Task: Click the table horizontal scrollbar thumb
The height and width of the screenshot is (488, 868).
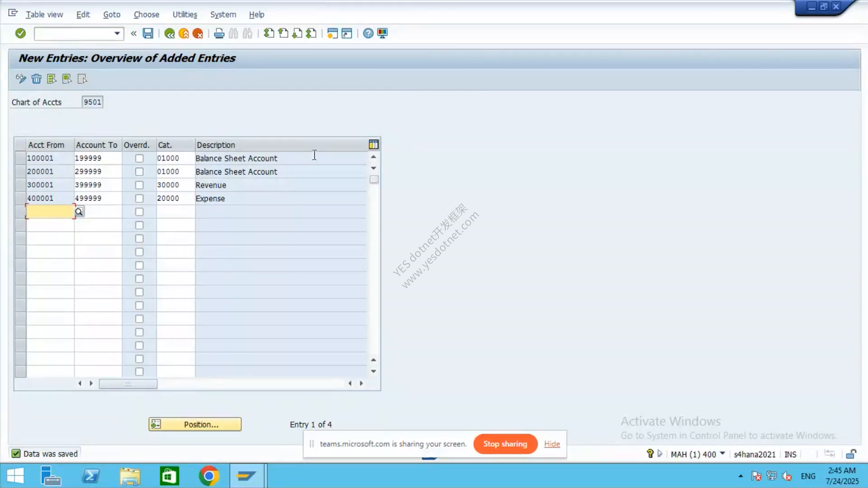Action: (128, 384)
